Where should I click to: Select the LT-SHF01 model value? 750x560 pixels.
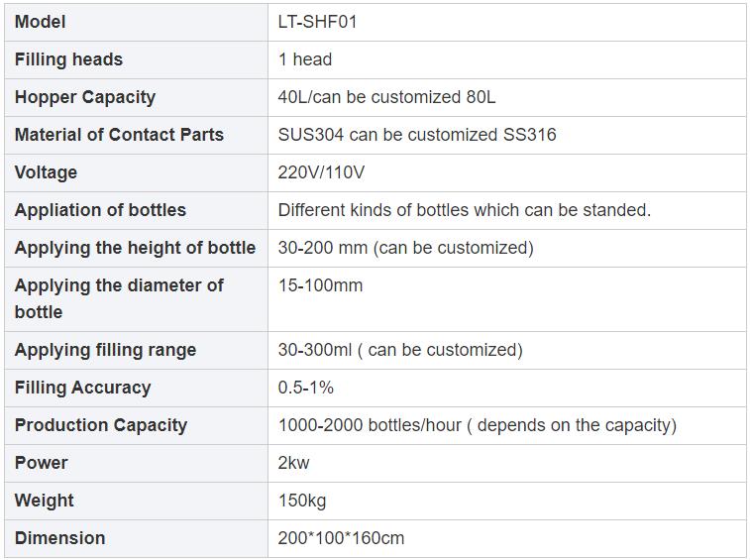[x=317, y=22]
